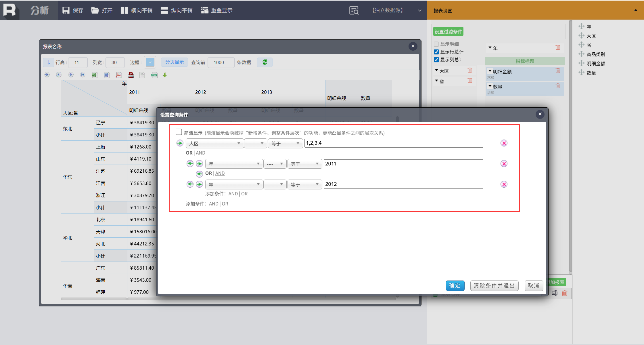
Task: Check the 显示明细 option
Action: 436,44
